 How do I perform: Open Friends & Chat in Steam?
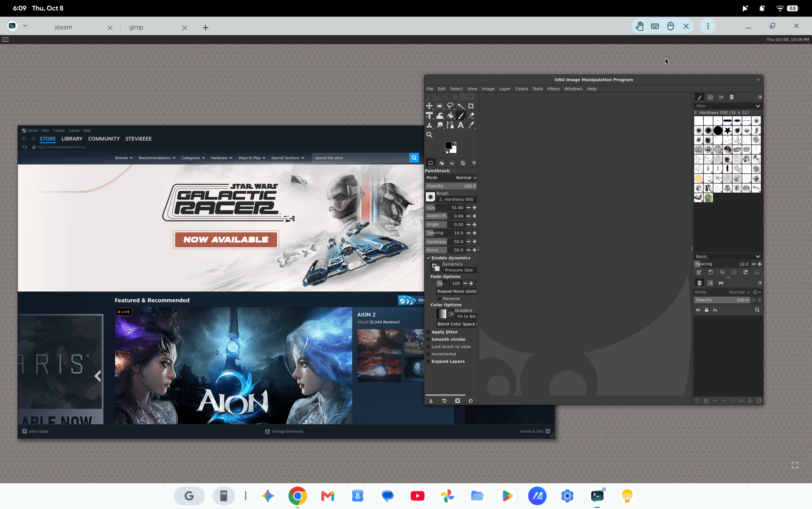point(535,431)
